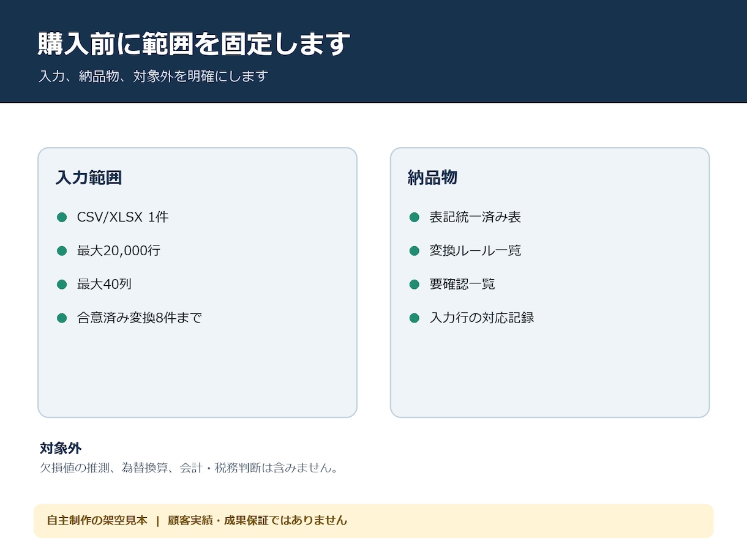Select the 最大40列 list item
This screenshot has height=560, width=747.
104,284
